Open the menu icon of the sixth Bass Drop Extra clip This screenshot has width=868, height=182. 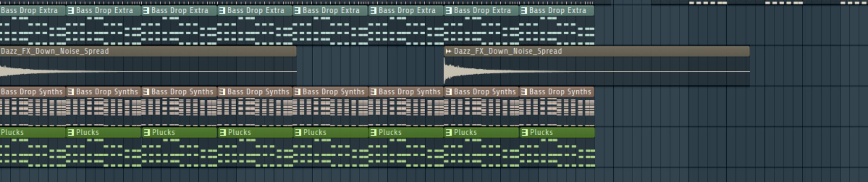373,11
